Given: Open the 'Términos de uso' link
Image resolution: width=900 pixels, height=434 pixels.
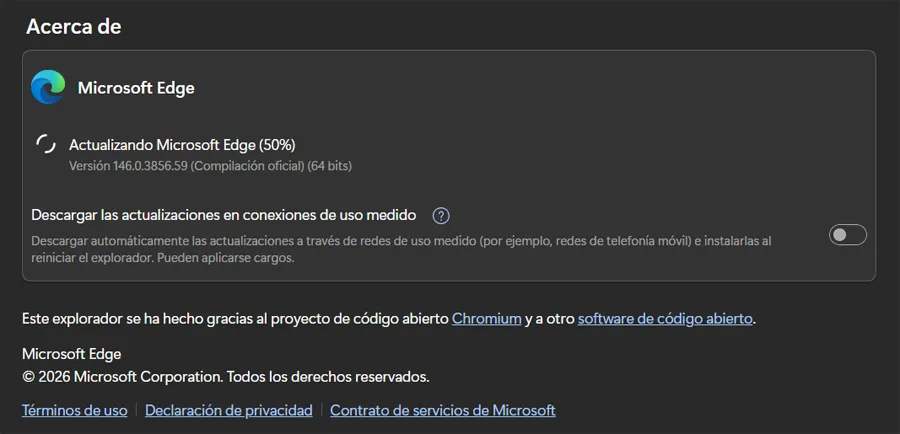Looking at the screenshot, I should (75, 410).
